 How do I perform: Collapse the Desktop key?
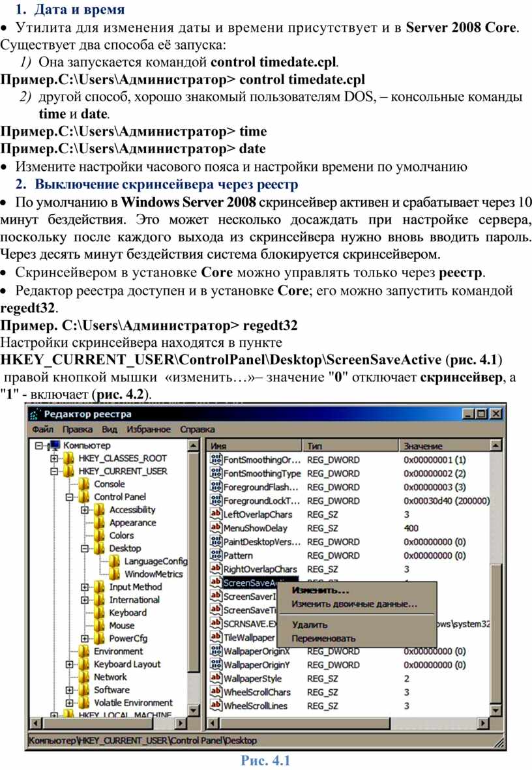click(85, 548)
